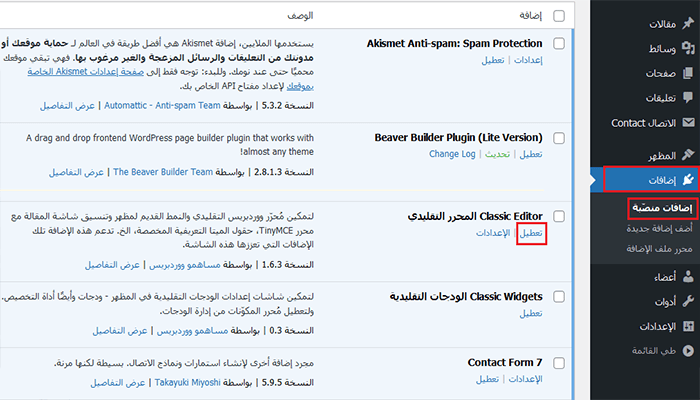Click the Comments bubble icon in sidebar
Screen dimensions: 700x400
[688, 97]
